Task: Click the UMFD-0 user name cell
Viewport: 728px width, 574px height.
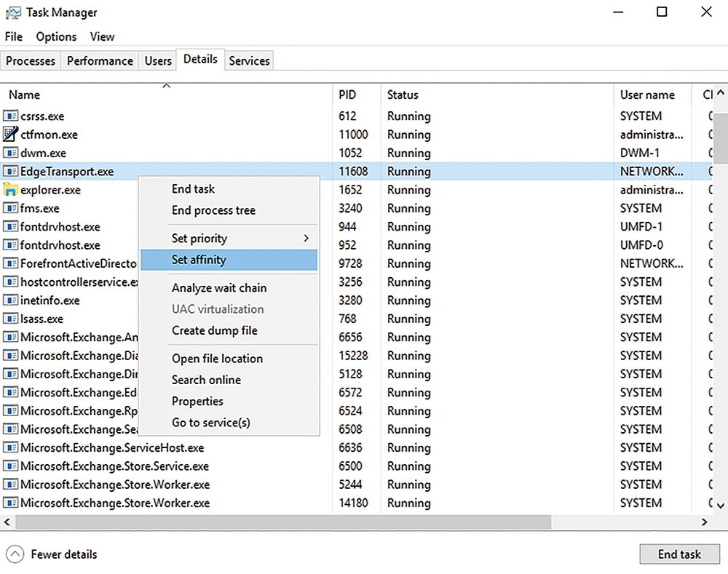Action: pos(641,245)
